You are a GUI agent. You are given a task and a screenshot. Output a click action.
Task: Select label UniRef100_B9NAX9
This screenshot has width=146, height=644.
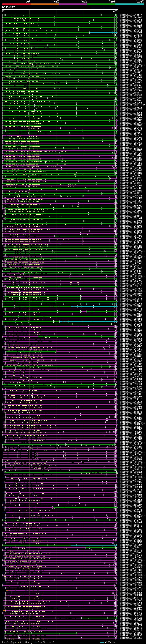pyautogui.click(x=131, y=58)
